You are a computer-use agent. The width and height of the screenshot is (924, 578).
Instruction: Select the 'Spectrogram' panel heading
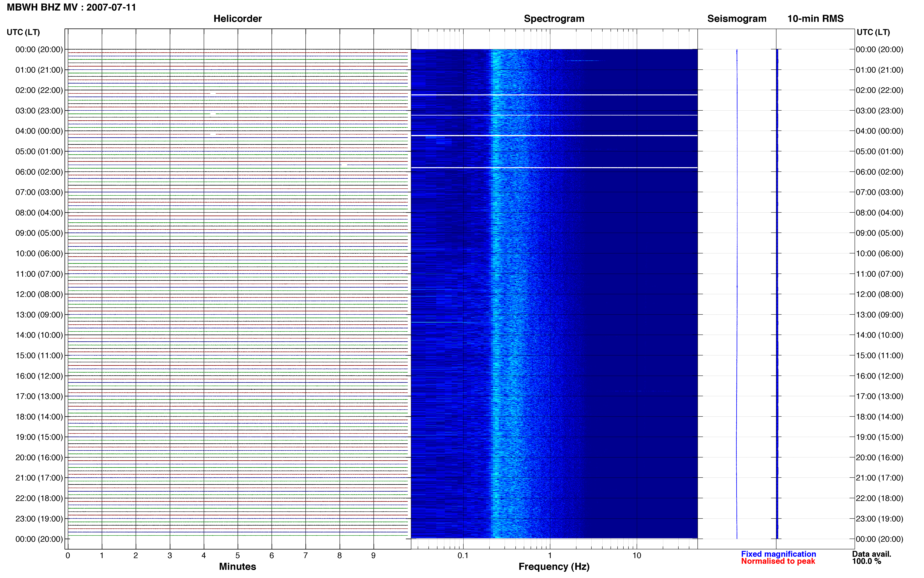(x=554, y=19)
